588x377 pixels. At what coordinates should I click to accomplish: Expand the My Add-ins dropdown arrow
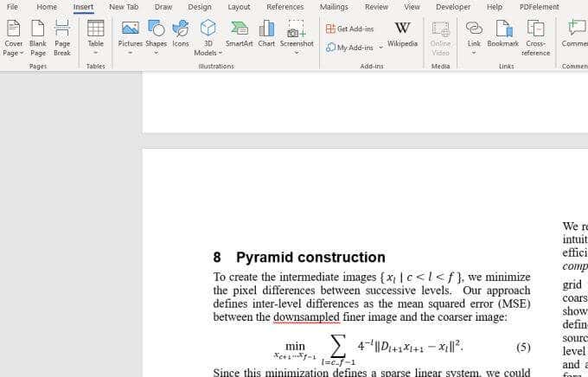click(381, 48)
